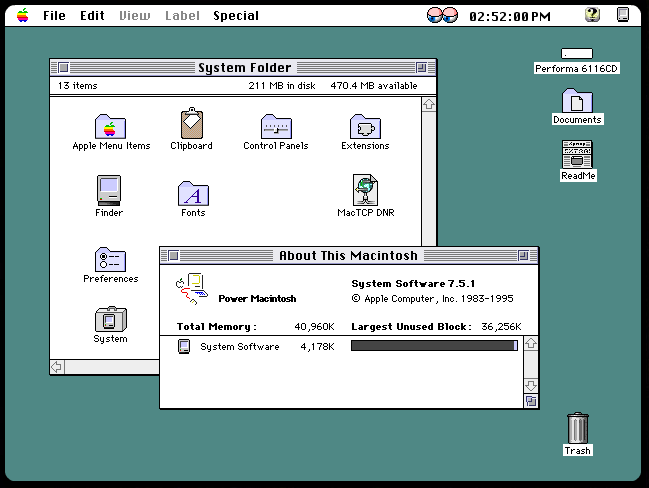Select the MacTCP DNR file icon
Viewport: 649px width, 488px height.
pos(365,190)
